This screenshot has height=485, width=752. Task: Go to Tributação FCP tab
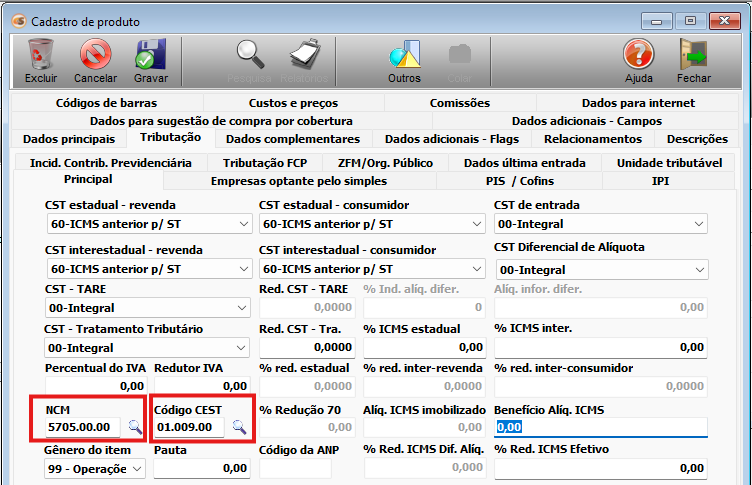[x=265, y=163]
